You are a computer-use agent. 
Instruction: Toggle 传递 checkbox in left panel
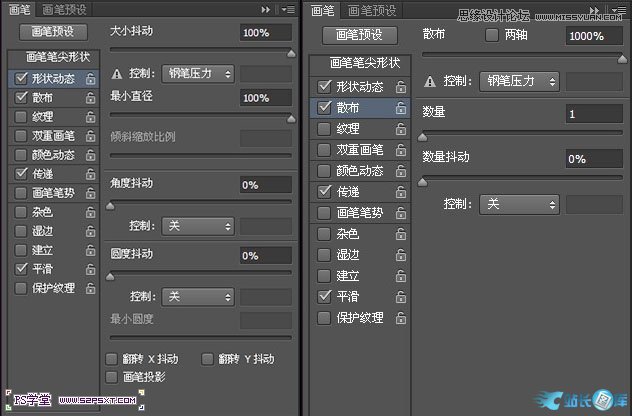tap(21, 174)
